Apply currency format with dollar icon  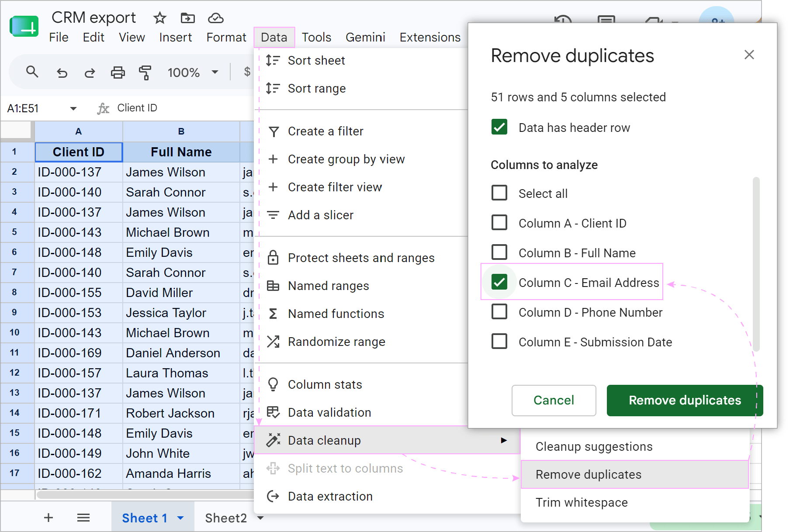tap(247, 72)
